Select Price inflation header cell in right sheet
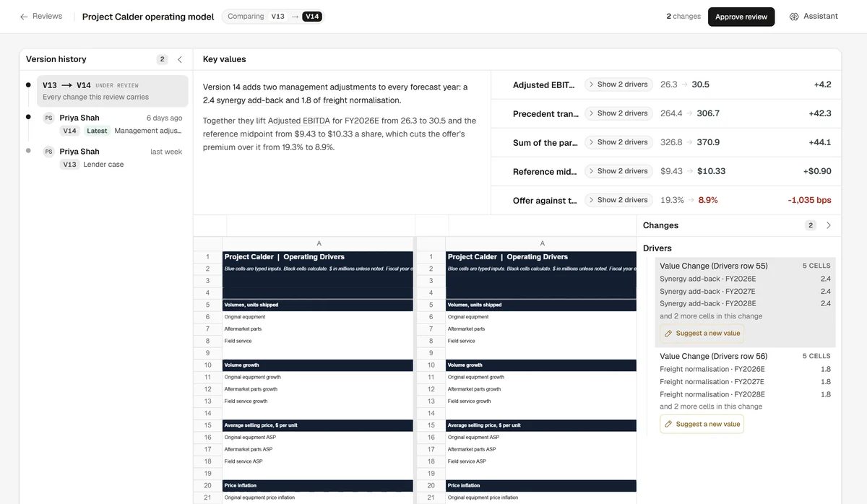 (x=541, y=485)
